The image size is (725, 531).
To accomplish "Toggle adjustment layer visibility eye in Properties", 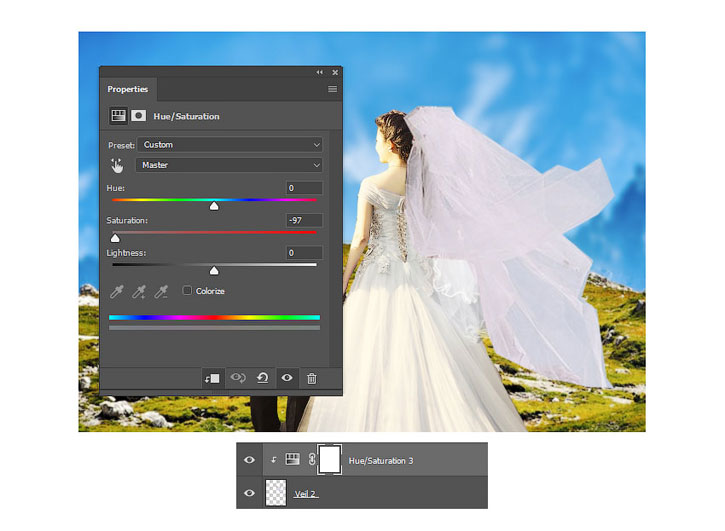I will click(x=287, y=378).
